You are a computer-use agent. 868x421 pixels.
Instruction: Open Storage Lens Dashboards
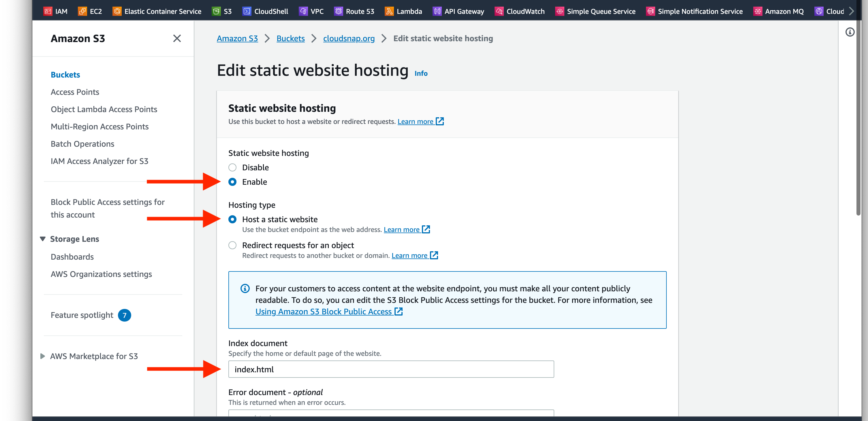click(x=72, y=257)
